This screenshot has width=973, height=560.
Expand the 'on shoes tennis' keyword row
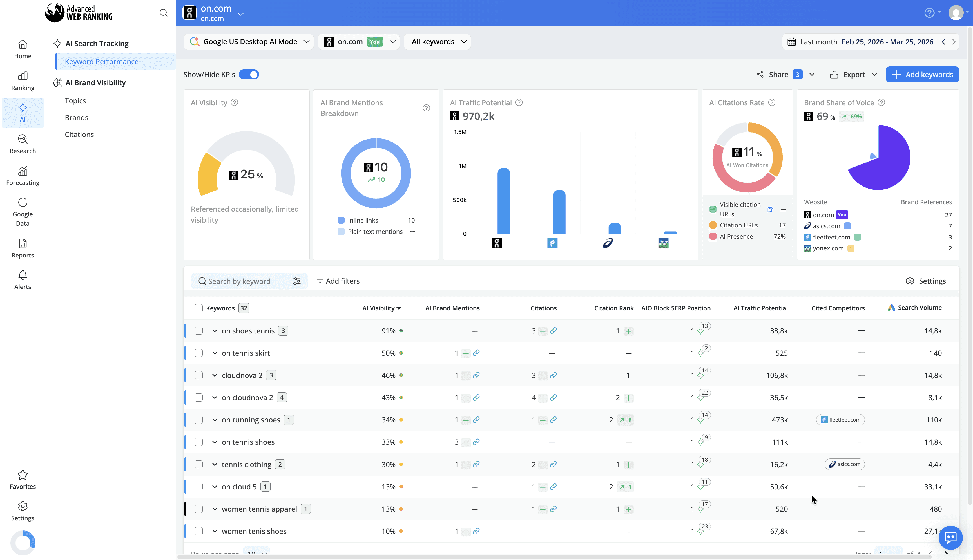click(x=215, y=330)
